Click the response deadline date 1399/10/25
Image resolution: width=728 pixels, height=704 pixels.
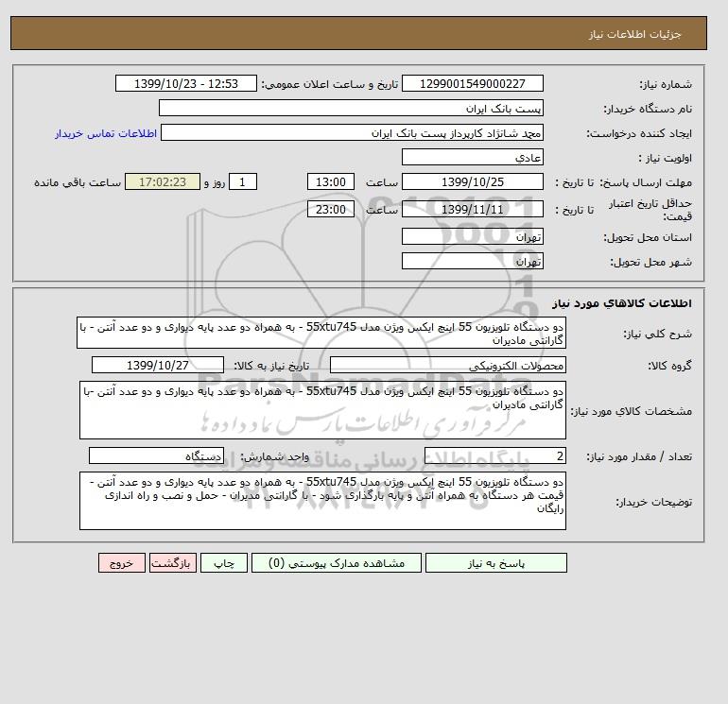[x=472, y=182]
